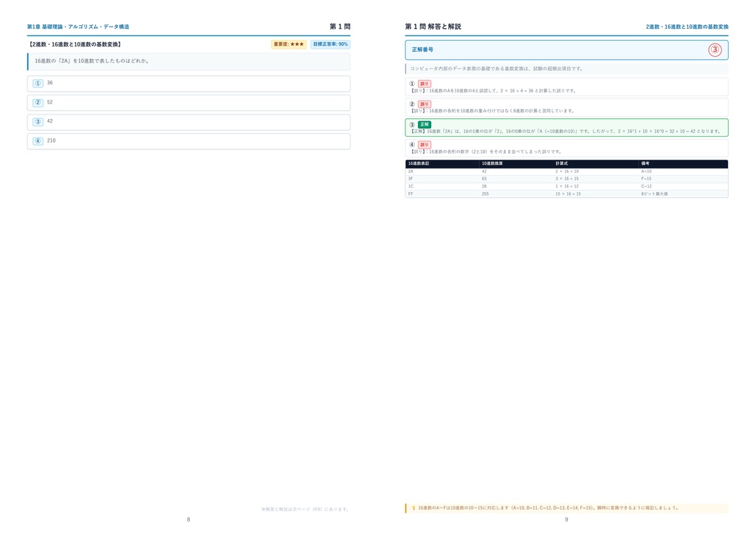Click the footnote ※解答と解説は次ページ (P.9)

pyautogui.click(x=305, y=509)
